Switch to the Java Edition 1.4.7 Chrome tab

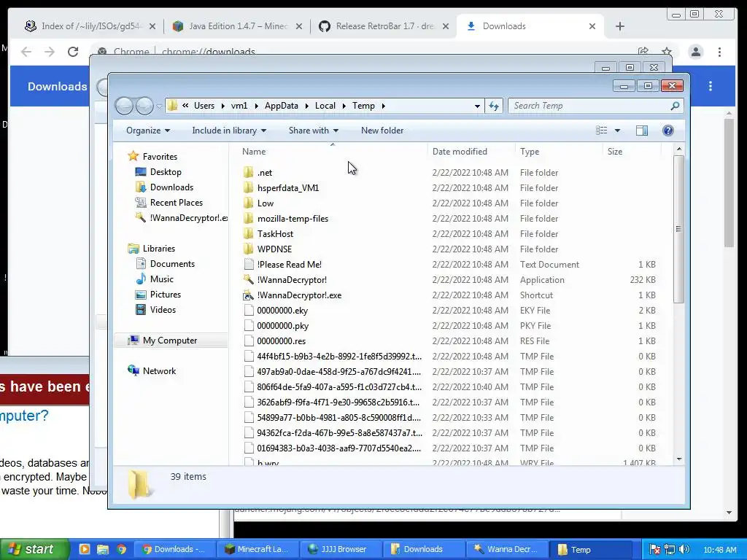(x=237, y=26)
